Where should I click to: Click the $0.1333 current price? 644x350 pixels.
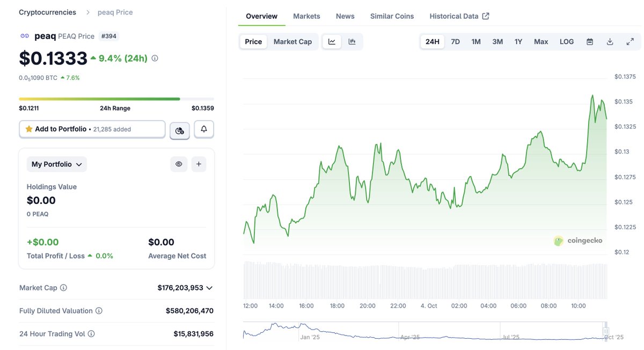coord(53,58)
